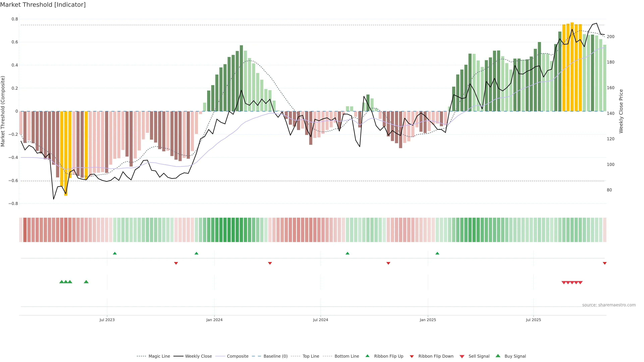Click the red Ribbon Flip Down legend triangle
This screenshot has width=644, height=362.
[412, 356]
